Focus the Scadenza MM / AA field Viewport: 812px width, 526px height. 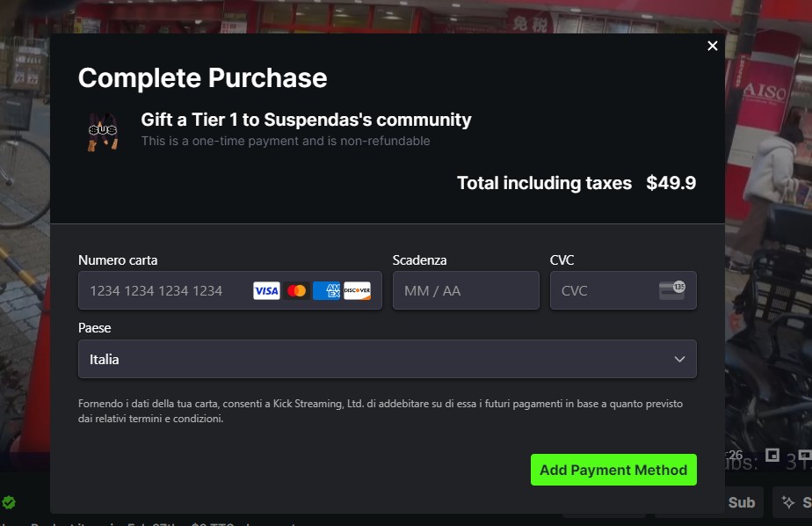pos(466,290)
